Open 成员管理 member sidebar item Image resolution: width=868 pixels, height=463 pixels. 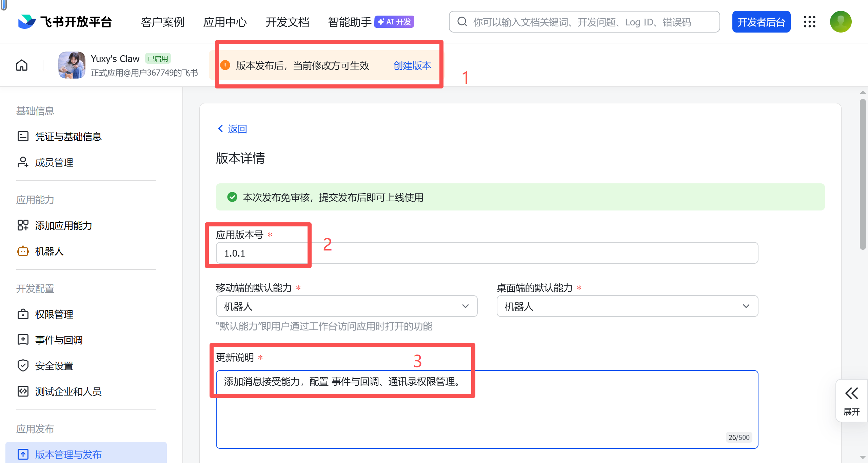[54, 162]
